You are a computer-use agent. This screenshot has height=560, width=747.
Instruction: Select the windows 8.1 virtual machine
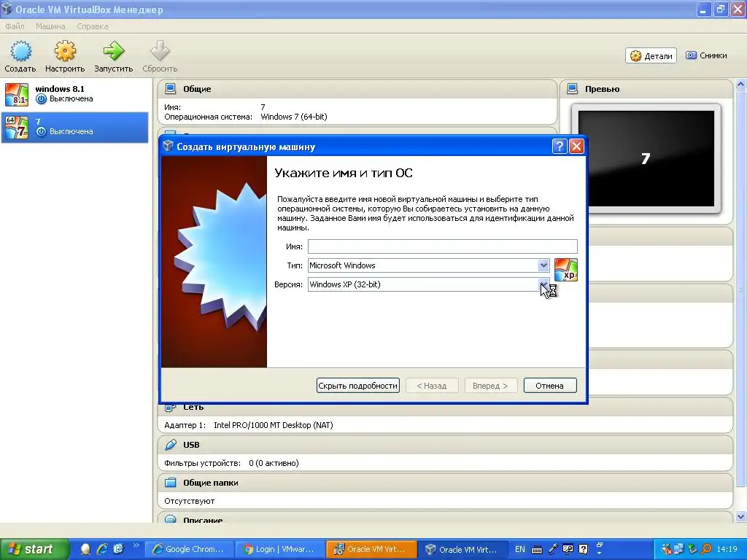tap(75, 94)
